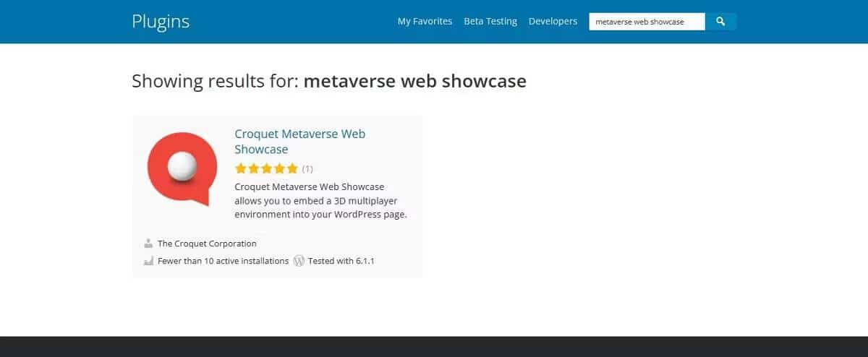The height and width of the screenshot is (357, 868).
Task: Click the plugin description paragraph
Action: [x=320, y=201]
